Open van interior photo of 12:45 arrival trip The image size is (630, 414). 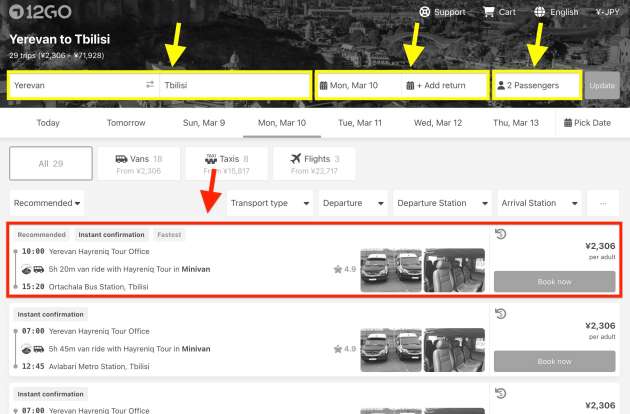click(x=454, y=350)
